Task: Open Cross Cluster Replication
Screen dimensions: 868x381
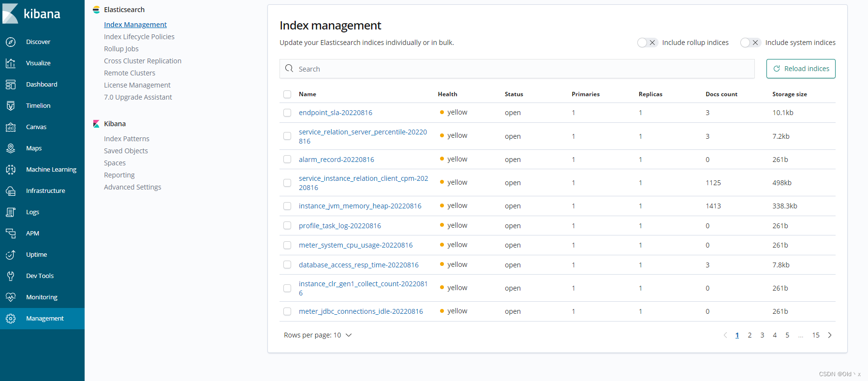Action: coord(143,61)
